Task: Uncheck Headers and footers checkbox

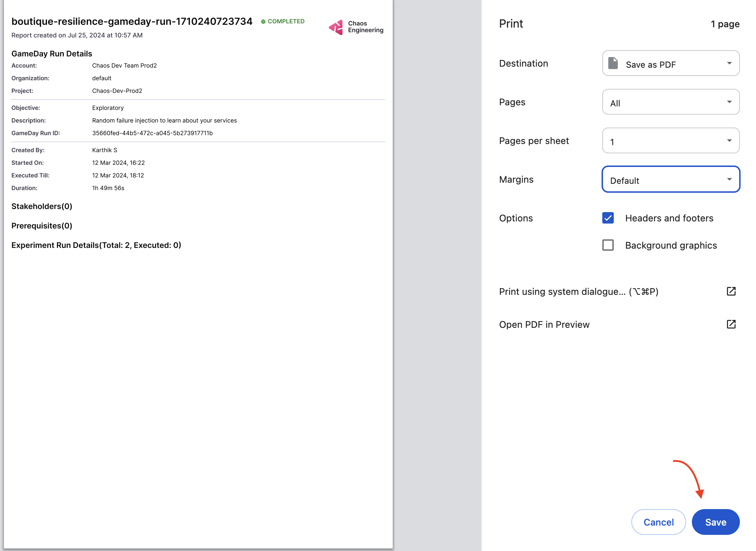Action: [608, 218]
